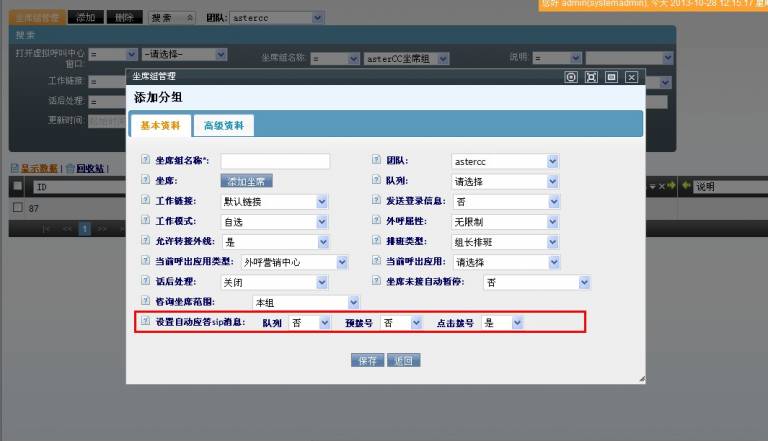Click third dialog title bar window icon
Screen dimensions: 768x441
[611, 77]
